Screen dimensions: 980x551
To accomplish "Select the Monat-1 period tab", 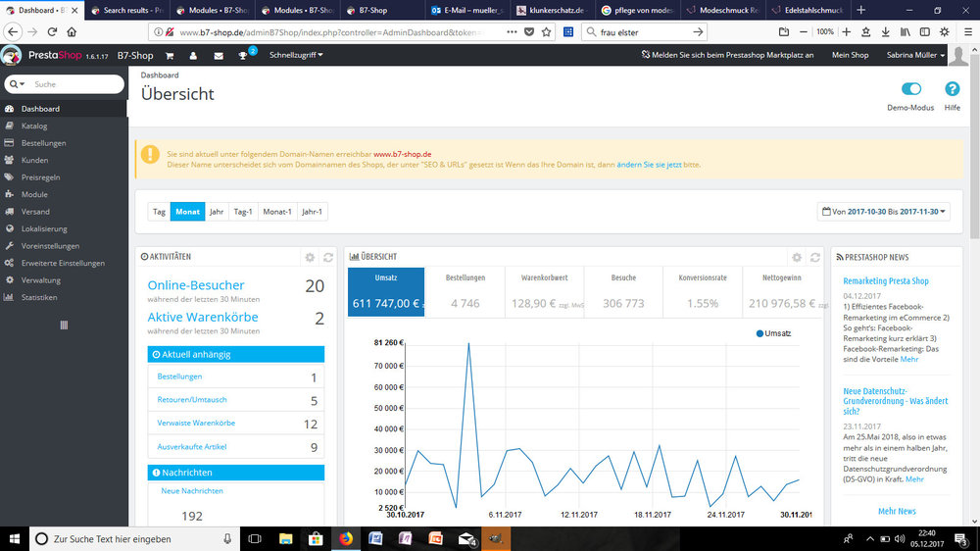I will (277, 212).
